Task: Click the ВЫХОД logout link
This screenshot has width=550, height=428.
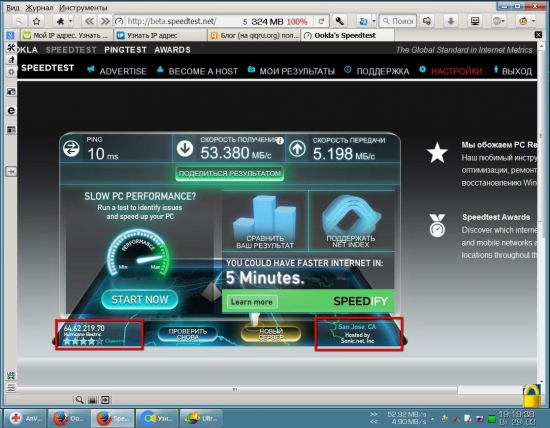Action: click(x=517, y=71)
